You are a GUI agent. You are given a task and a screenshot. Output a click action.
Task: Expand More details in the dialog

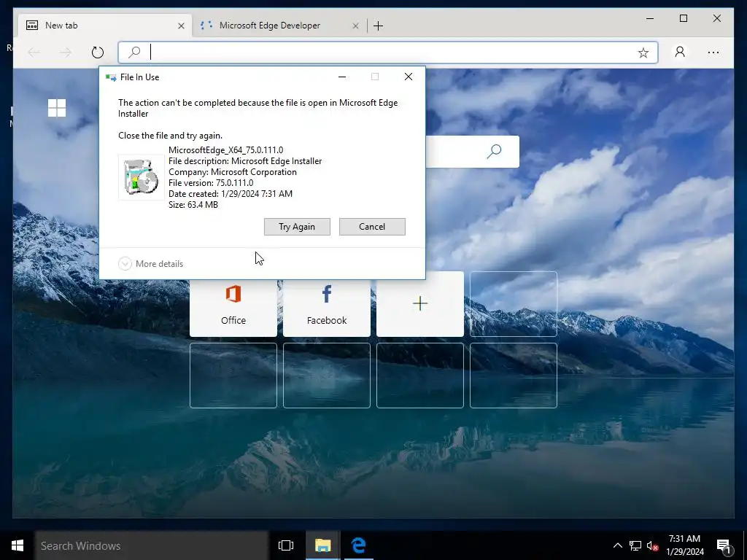[x=150, y=264]
